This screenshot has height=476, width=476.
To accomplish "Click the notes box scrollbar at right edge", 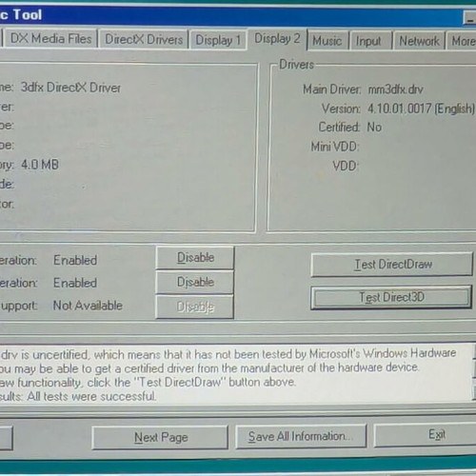I will 474,372.
